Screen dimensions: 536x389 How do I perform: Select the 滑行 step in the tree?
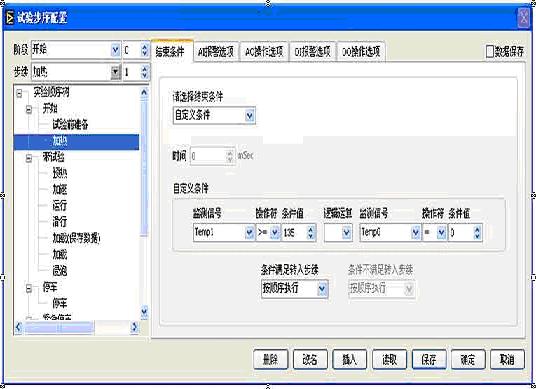59,222
